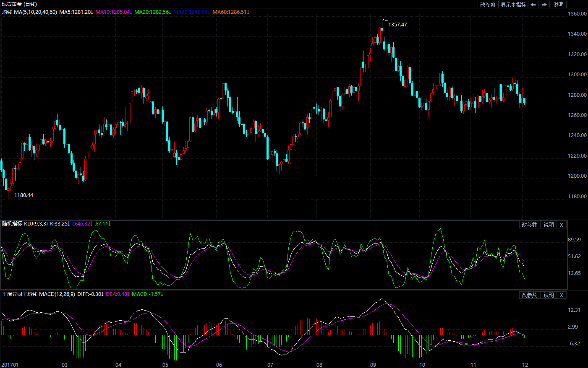Click the 平滑异同平均线 MACD(12,26,9) label
Viewport: 588px width, 368px height.
39,294
